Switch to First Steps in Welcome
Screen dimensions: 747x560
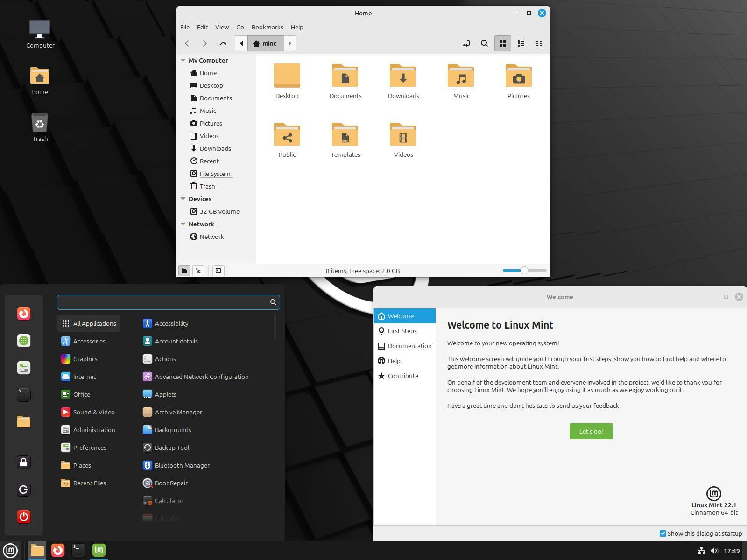pyautogui.click(x=404, y=331)
